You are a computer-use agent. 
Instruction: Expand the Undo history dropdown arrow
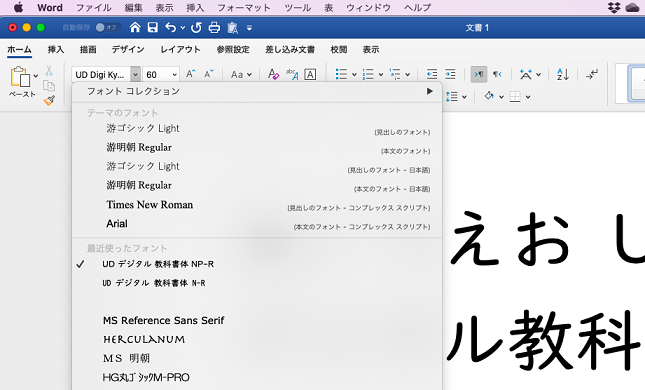coord(183,28)
